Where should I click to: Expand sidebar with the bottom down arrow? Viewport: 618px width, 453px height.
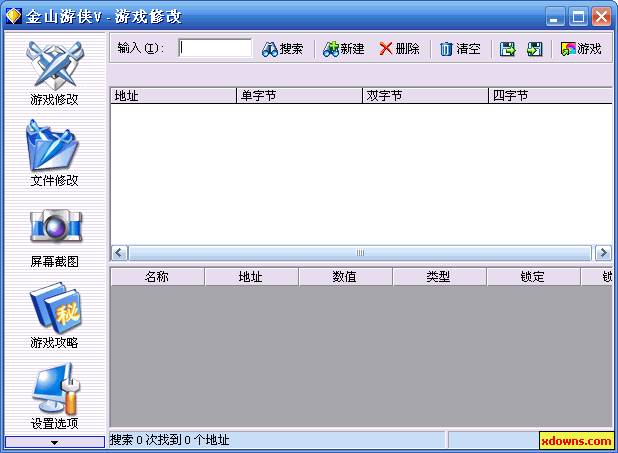(x=55, y=442)
